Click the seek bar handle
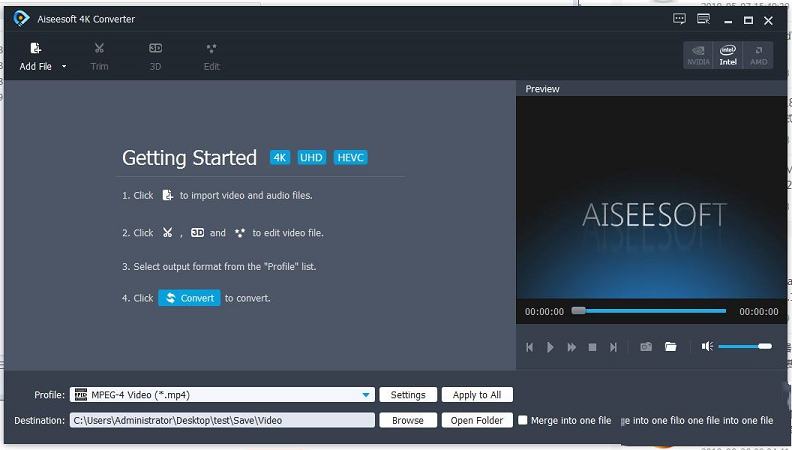 click(578, 311)
